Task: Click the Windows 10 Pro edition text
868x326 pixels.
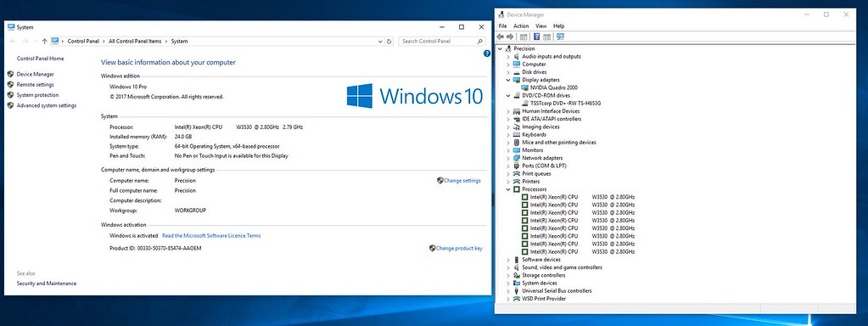Action: [128, 87]
